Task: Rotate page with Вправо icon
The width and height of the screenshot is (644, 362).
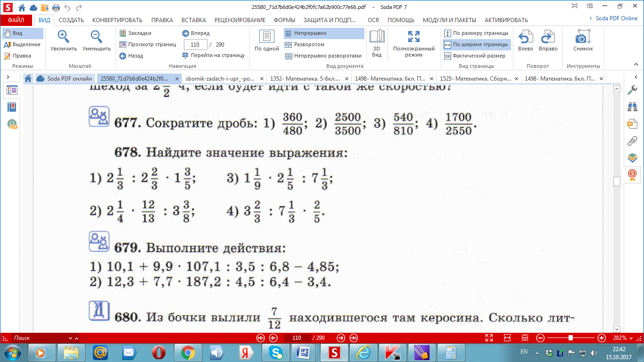Action: pyautogui.click(x=548, y=37)
